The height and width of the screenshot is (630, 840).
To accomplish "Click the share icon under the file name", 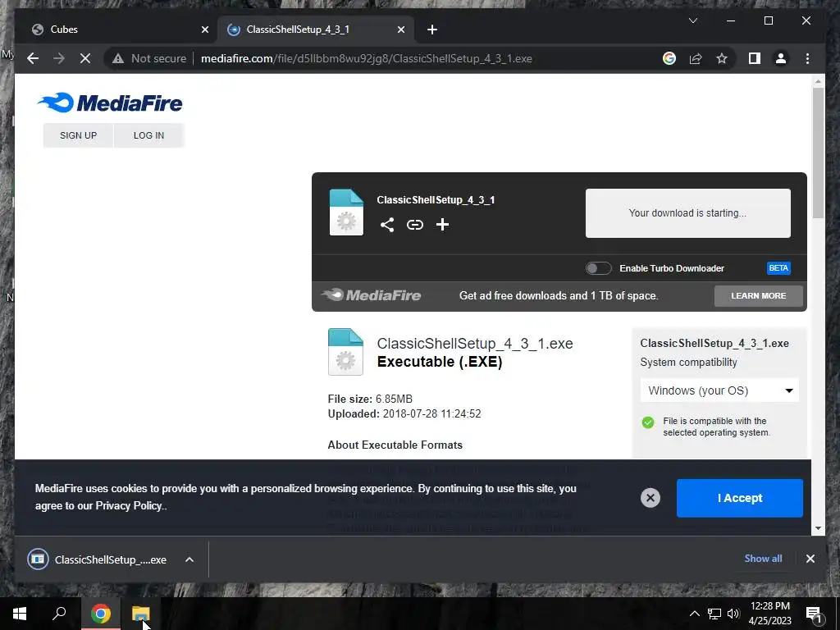I will point(387,225).
